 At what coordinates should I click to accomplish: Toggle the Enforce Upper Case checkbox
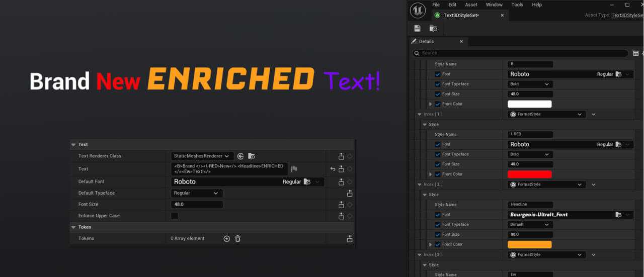pos(175,216)
